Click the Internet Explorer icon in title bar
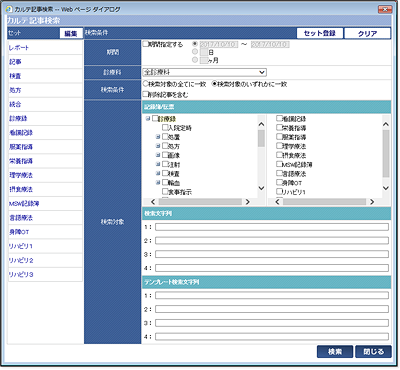 click(x=9, y=9)
